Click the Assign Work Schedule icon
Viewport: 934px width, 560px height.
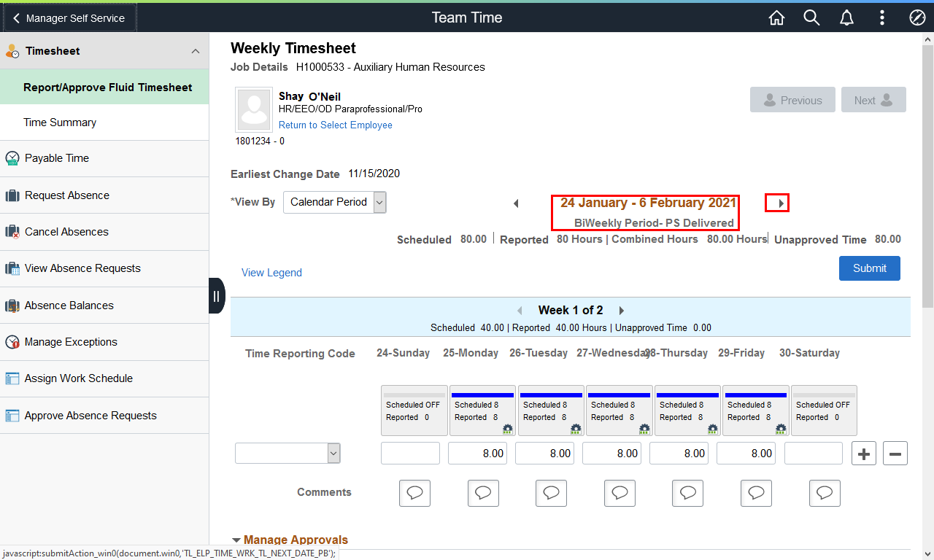click(x=12, y=378)
